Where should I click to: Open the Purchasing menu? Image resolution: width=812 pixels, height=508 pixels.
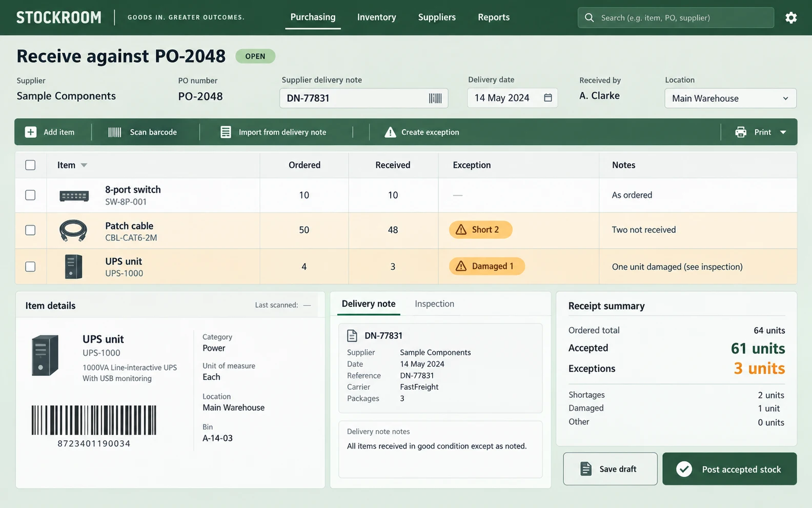pyautogui.click(x=313, y=17)
